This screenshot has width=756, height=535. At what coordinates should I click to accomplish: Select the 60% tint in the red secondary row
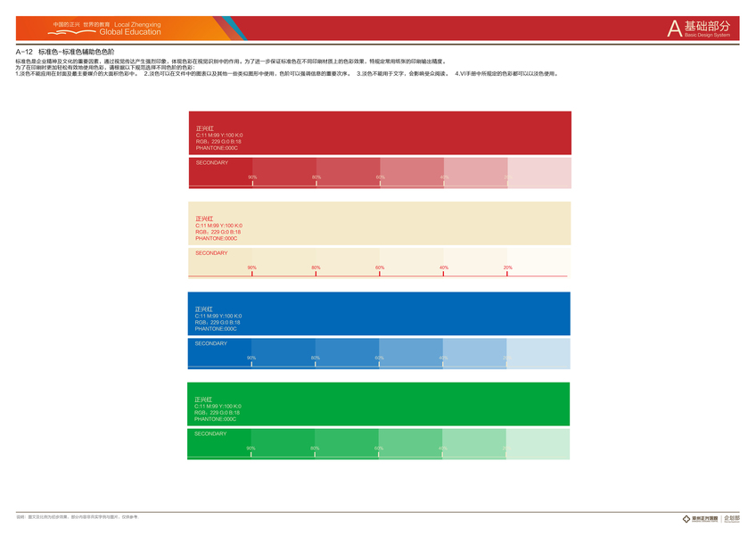(x=412, y=173)
